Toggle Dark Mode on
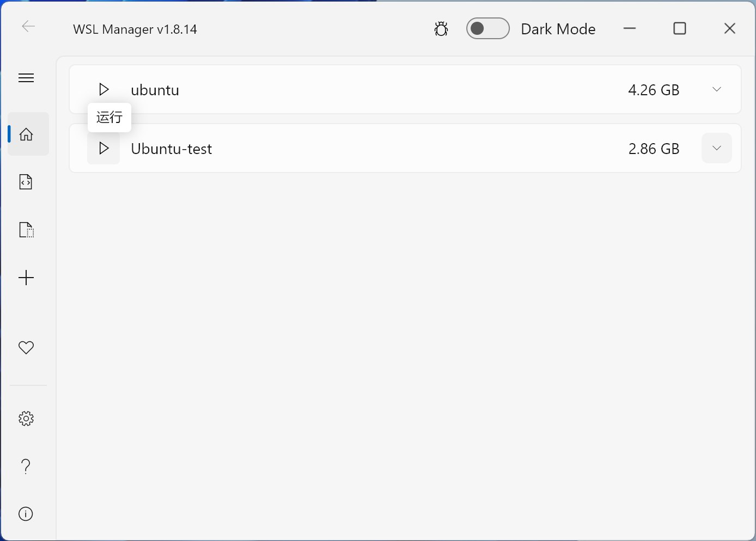The height and width of the screenshot is (541, 756). pyautogui.click(x=487, y=28)
